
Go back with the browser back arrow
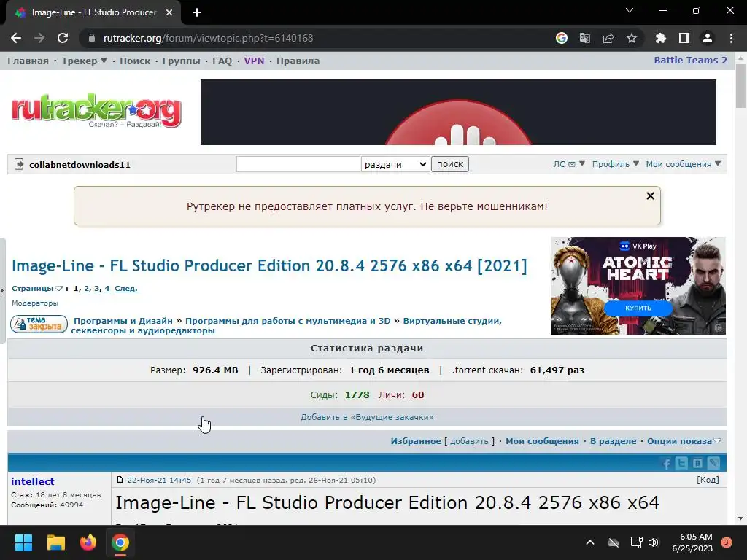coord(16,38)
